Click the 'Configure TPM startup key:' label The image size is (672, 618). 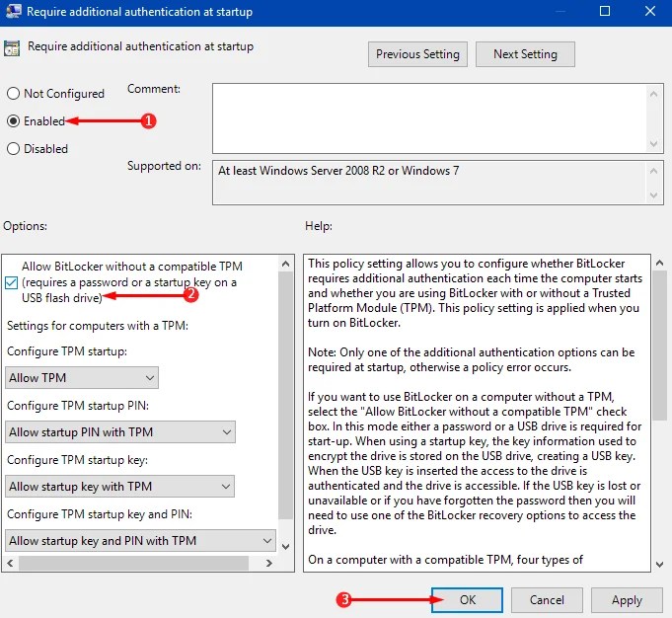point(77,460)
